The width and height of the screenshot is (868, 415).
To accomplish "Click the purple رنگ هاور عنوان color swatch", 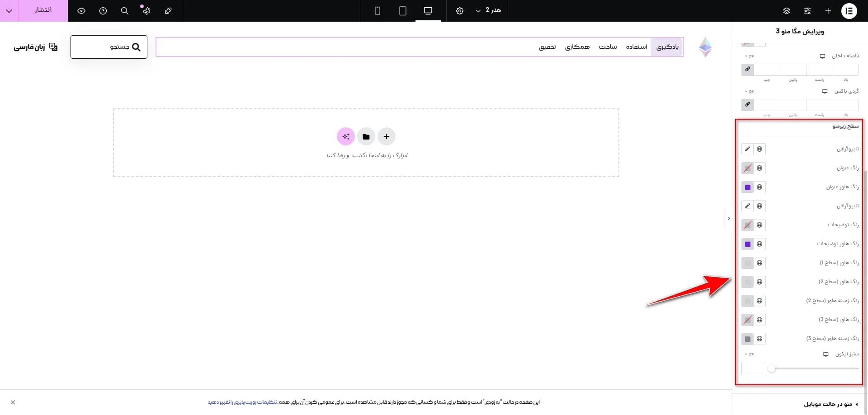I will coord(748,187).
